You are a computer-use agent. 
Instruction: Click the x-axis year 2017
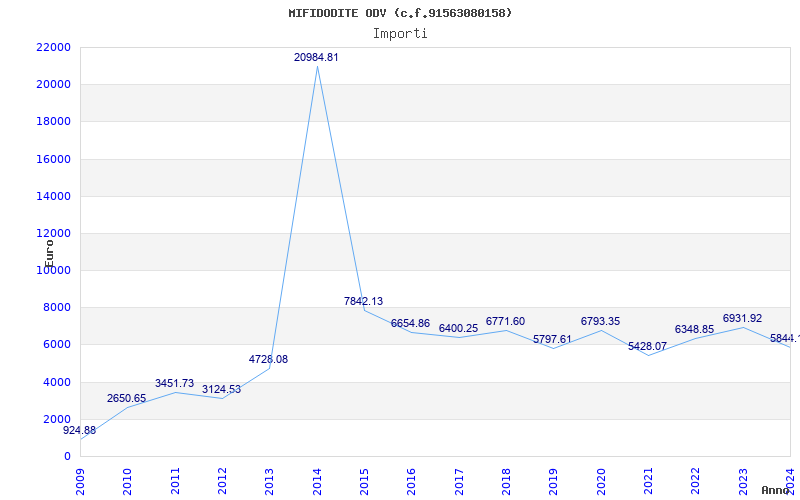[459, 482]
